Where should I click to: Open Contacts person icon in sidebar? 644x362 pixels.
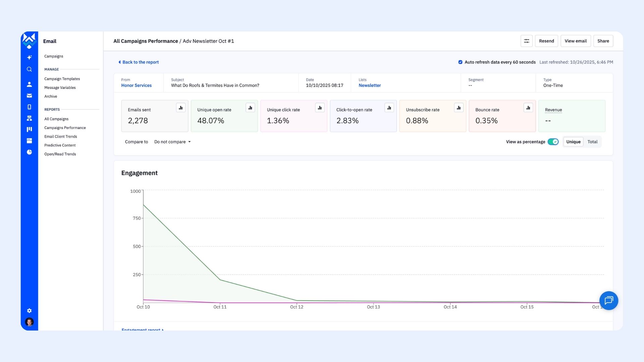pyautogui.click(x=29, y=84)
